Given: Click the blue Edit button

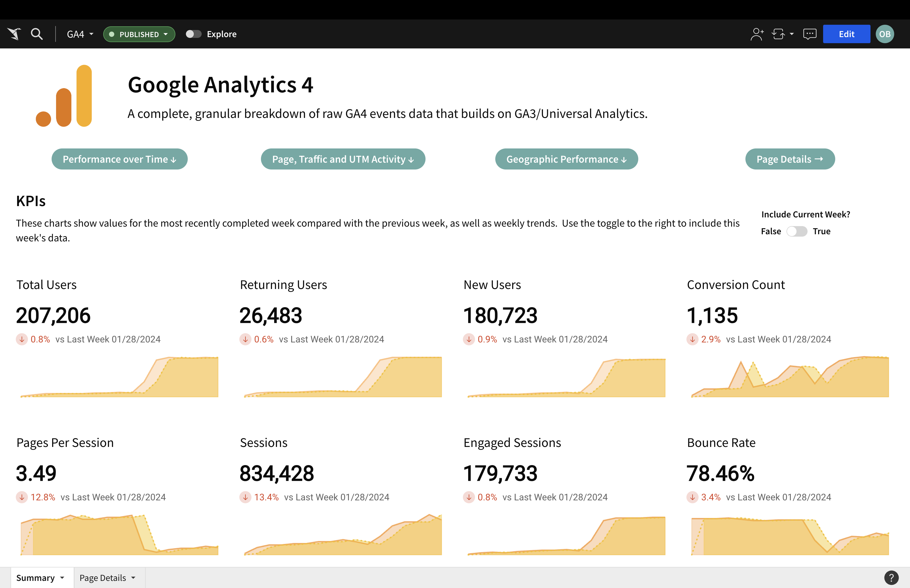Looking at the screenshot, I should (846, 34).
